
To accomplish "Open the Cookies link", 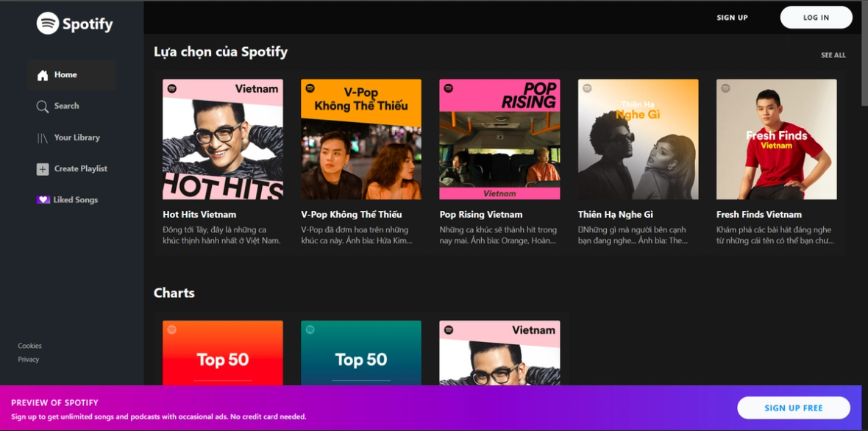I will tap(30, 346).
